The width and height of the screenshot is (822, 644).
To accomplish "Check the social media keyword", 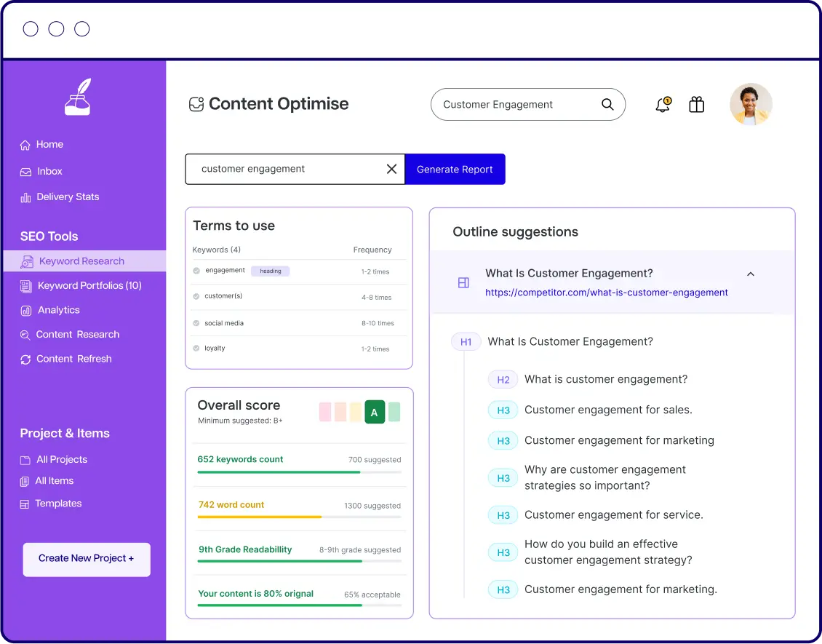I will click(195, 322).
